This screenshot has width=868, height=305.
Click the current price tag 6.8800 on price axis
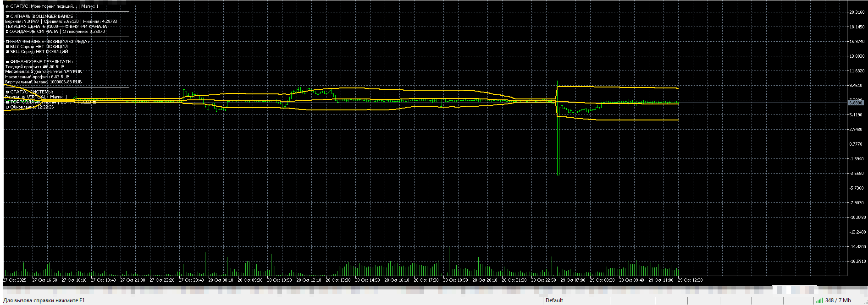pyautogui.click(x=856, y=103)
